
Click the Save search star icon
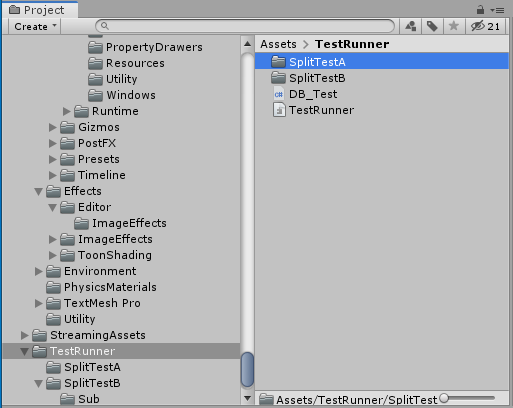point(454,26)
